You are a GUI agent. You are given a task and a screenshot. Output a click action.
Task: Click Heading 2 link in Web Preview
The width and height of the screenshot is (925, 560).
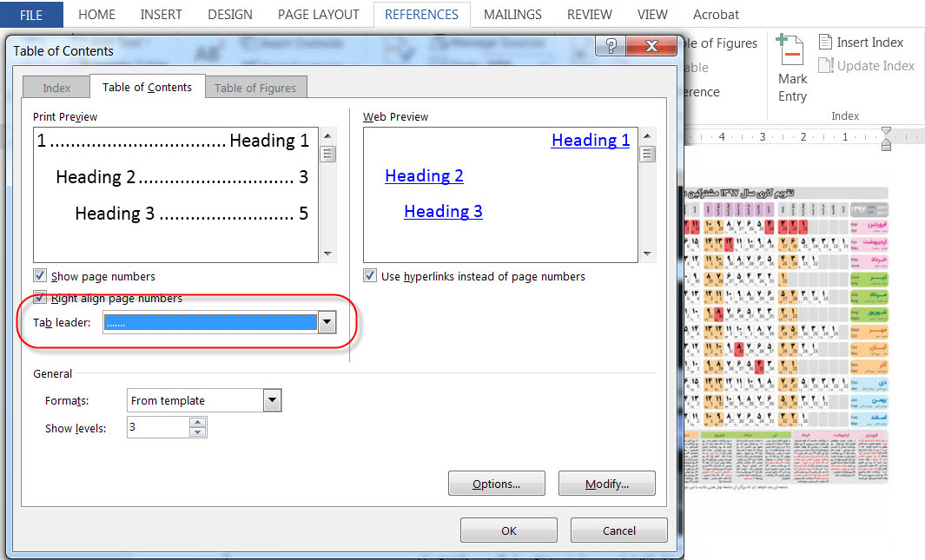(424, 176)
